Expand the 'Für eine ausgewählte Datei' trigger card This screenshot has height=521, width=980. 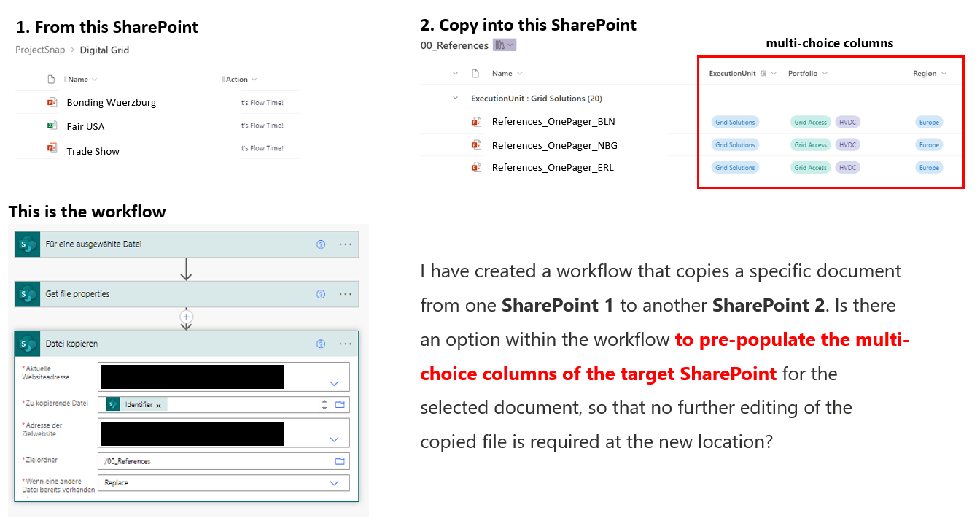point(187,244)
